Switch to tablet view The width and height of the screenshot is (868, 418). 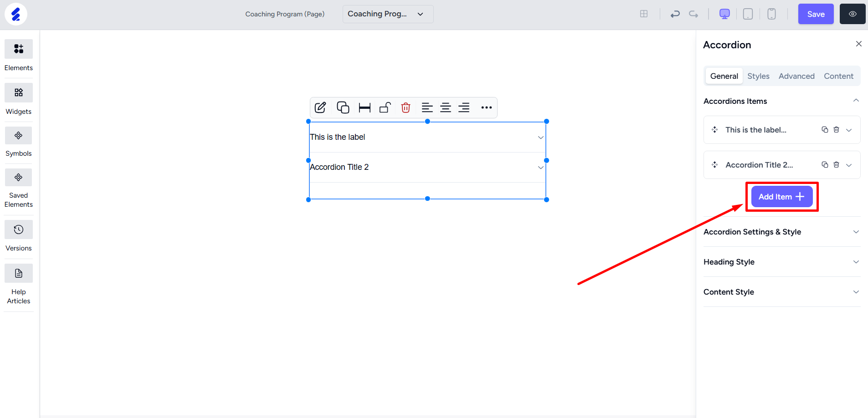pos(748,14)
